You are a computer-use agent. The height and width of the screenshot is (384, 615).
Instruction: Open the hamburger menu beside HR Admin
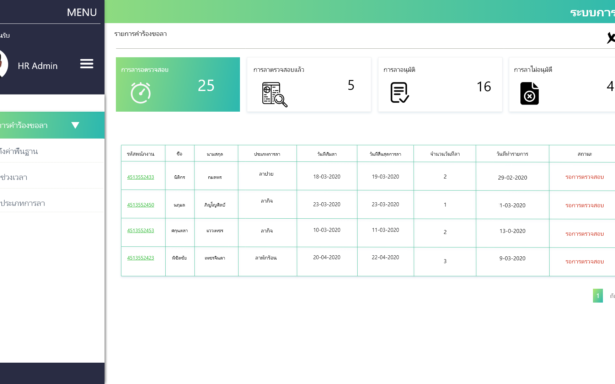[x=87, y=64]
